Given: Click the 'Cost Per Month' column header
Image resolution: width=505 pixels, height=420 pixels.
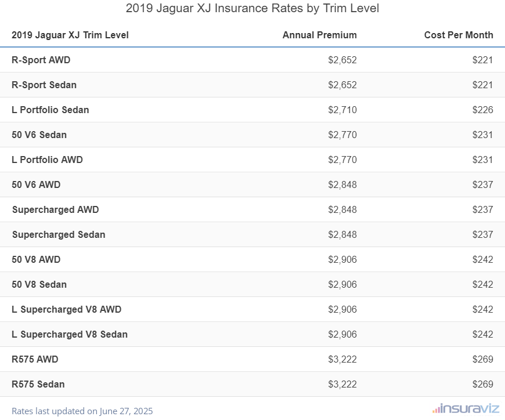Looking at the screenshot, I should tap(459, 35).
